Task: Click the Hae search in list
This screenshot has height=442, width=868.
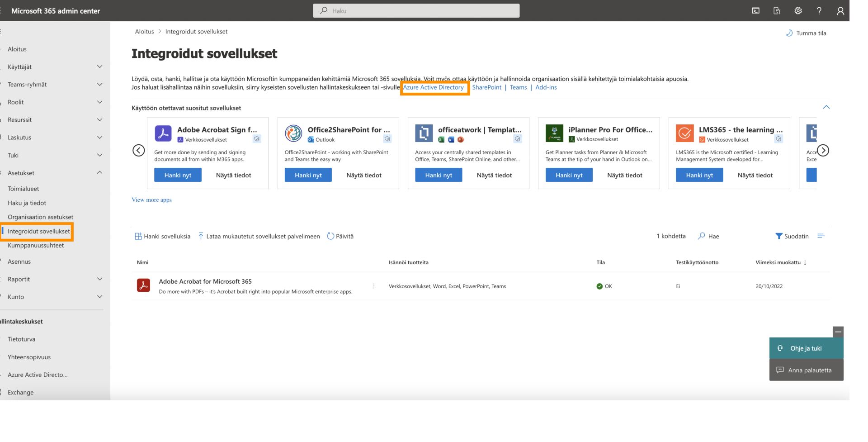Action: click(x=708, y=236)
